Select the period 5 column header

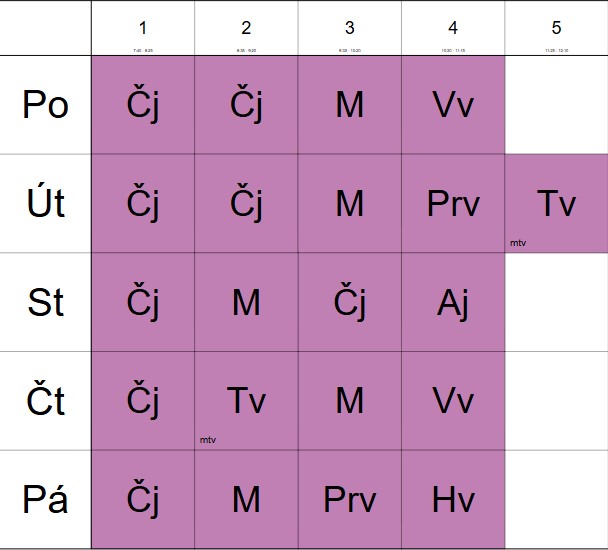pos(556,28)
